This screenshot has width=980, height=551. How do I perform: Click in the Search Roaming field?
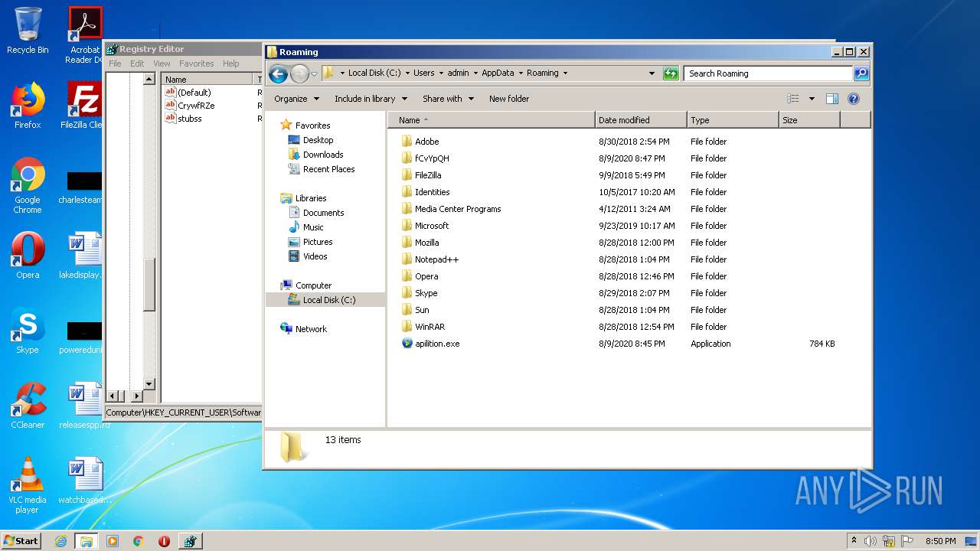[768, 73]
